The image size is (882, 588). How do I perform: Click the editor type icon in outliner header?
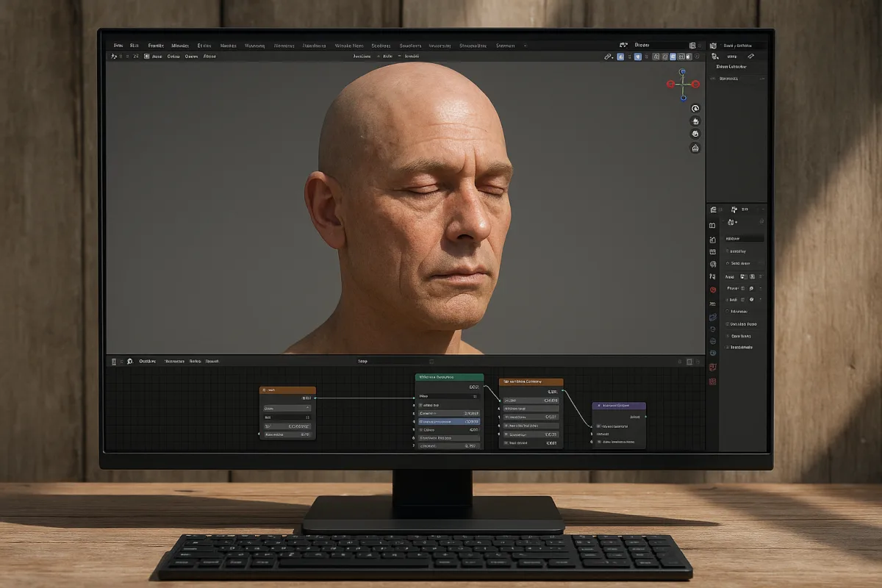pos(713,46)
